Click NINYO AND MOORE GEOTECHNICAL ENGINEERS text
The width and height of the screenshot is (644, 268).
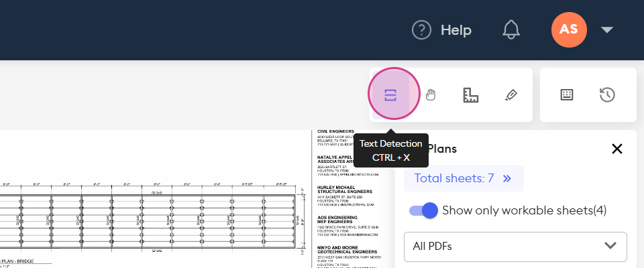tap(347, 249)
